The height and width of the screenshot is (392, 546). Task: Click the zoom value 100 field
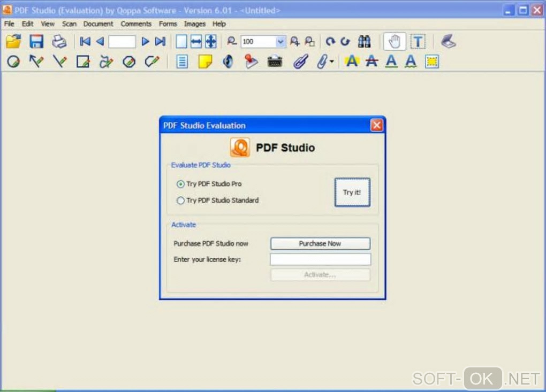[x=258, y=42]
